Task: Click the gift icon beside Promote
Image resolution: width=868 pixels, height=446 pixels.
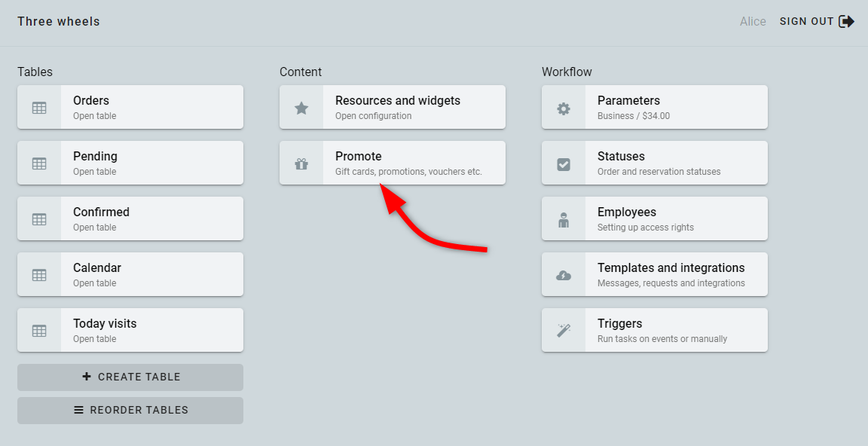Action: point(301,163)
